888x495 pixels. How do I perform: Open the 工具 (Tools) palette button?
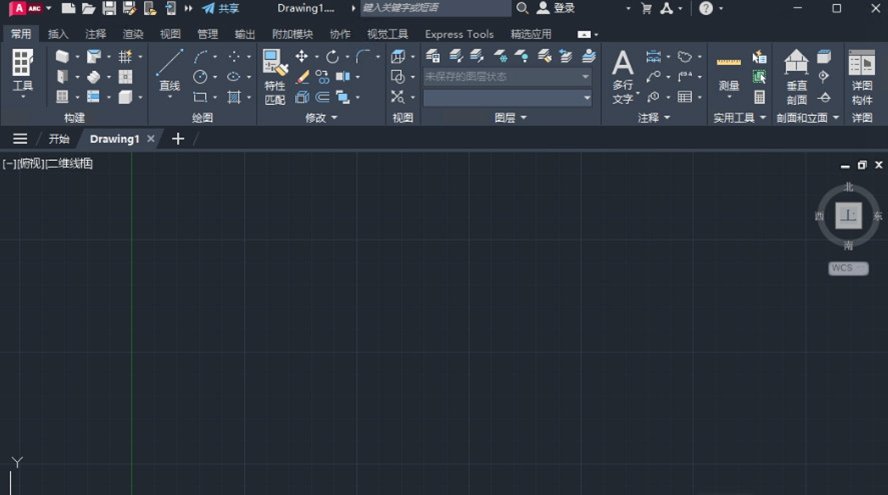pyautogui.click(x=23, y=71)
